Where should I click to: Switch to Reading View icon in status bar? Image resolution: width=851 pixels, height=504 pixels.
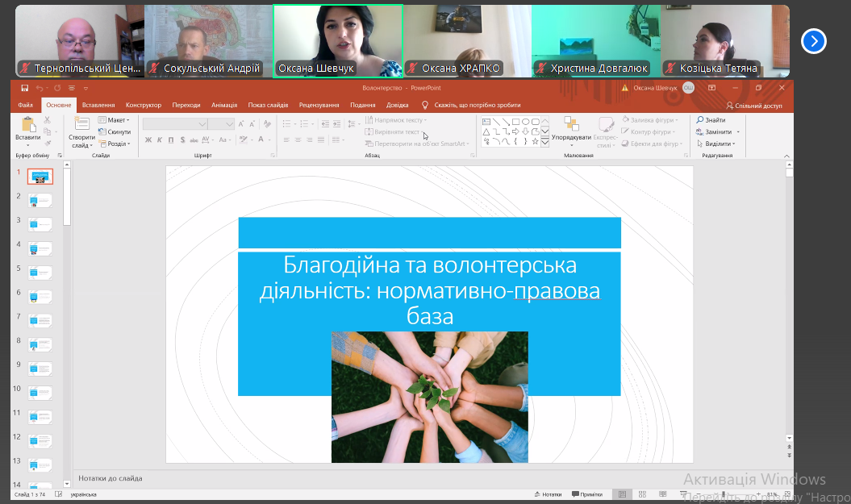663,494
